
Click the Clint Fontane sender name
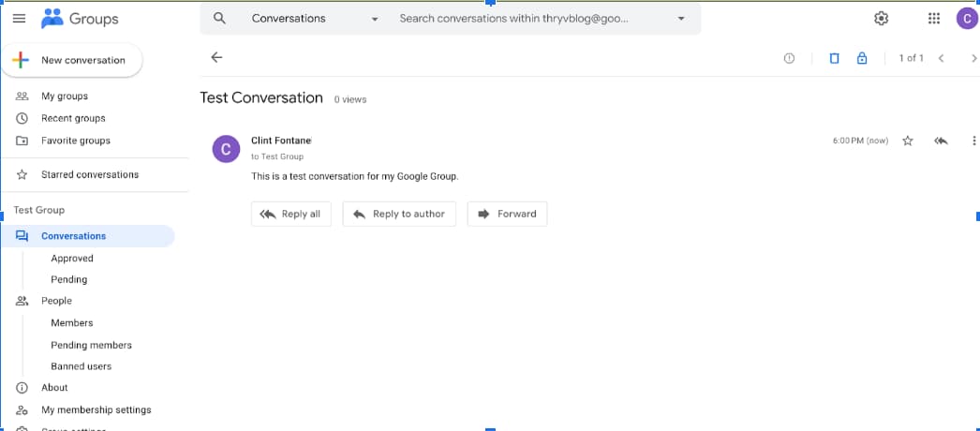[x=281, y=141]
